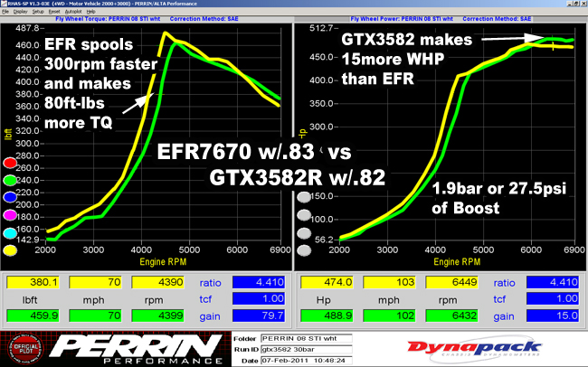
Task: Click the 'tcf' label in torque panel
Action: tap(205, 299)
